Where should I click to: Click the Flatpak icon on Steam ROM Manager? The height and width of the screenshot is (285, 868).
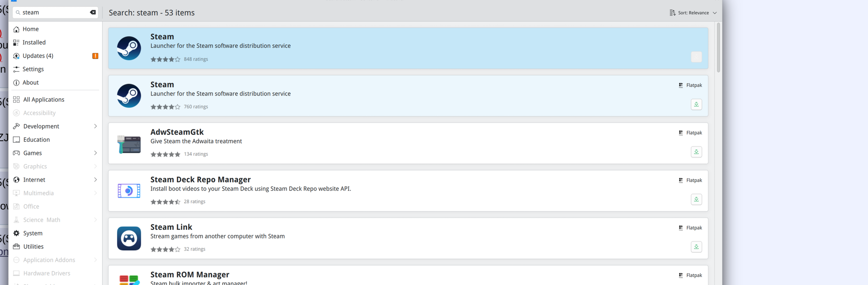pyautogui.click(x=681, y=275)
